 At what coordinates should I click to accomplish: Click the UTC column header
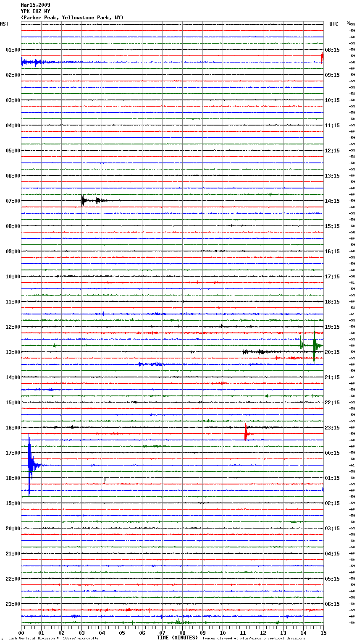click(333, 24)
